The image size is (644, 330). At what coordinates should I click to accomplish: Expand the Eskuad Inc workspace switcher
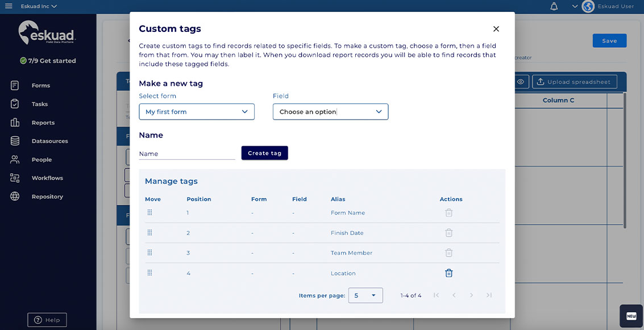pos(36,6)
